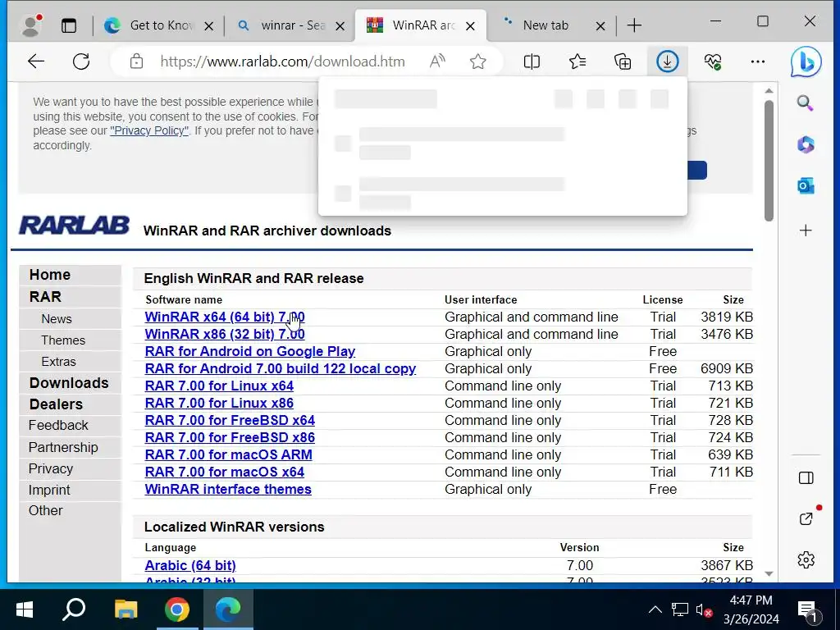Click the address bar URL field
The image size is (840, 630).
click(x=282, y=62)
